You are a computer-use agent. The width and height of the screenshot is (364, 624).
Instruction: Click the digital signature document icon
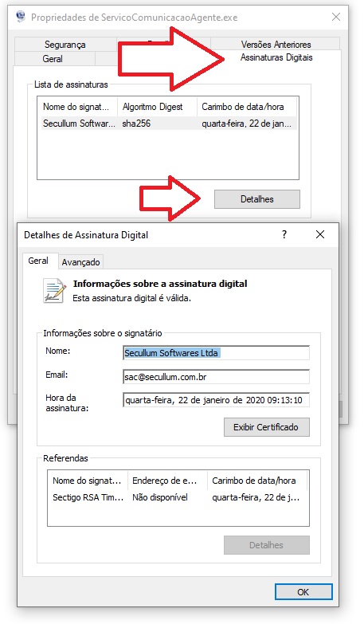(54, 290)
